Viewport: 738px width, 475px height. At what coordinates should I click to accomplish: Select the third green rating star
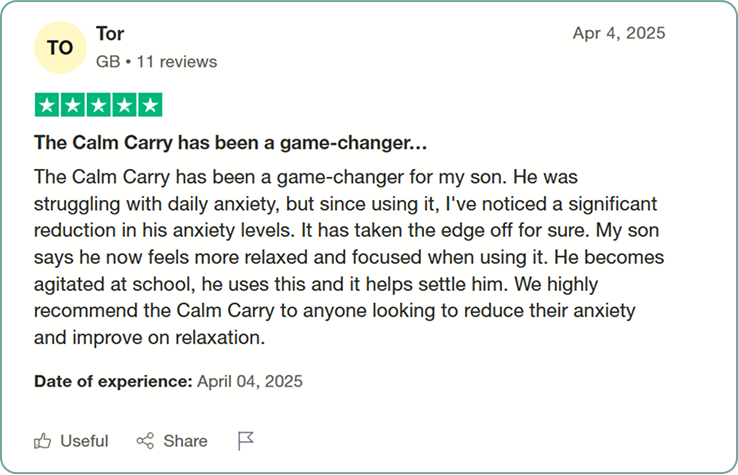pos(98,105)
